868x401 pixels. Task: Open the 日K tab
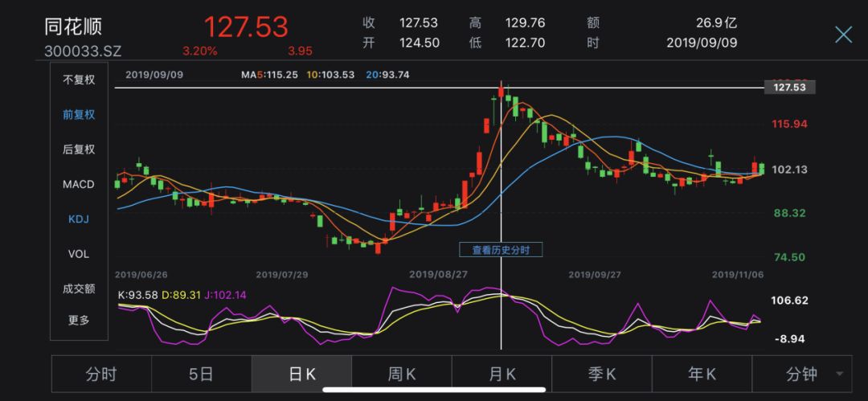tap(301, 374)
